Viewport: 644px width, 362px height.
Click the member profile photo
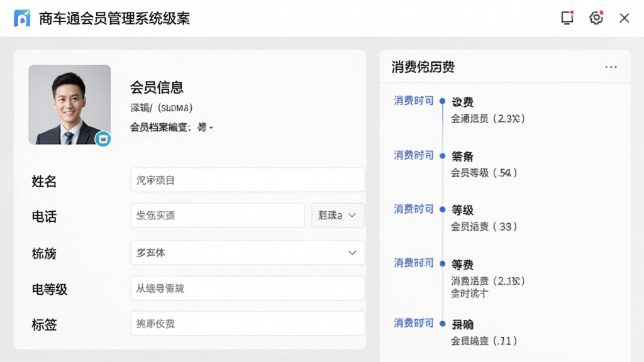point(69,105)
